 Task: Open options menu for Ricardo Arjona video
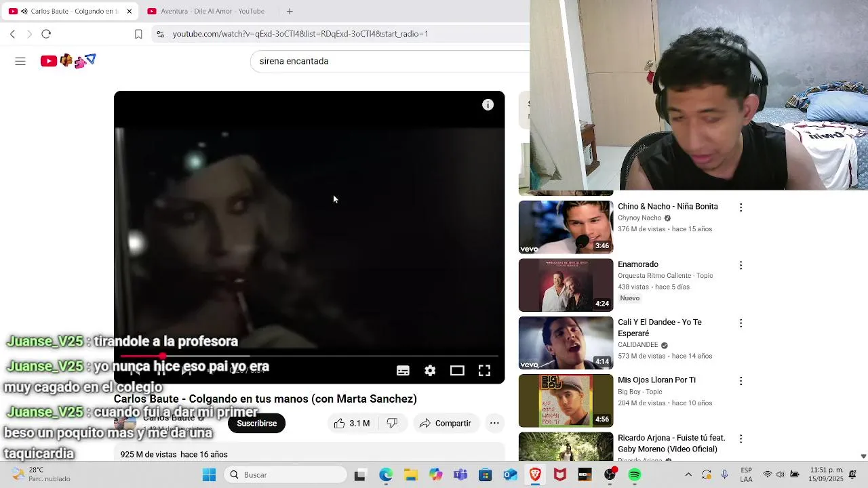click(741, 439)
